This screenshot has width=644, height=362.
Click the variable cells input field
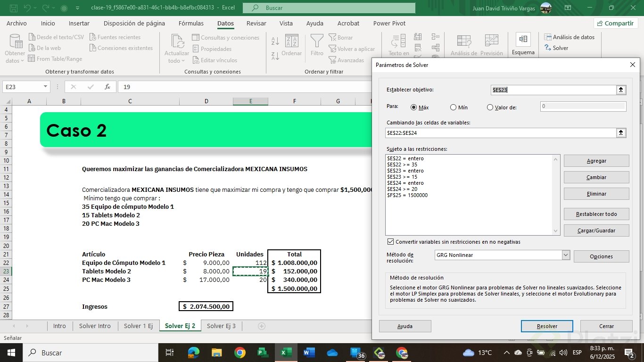coord(500,133)
